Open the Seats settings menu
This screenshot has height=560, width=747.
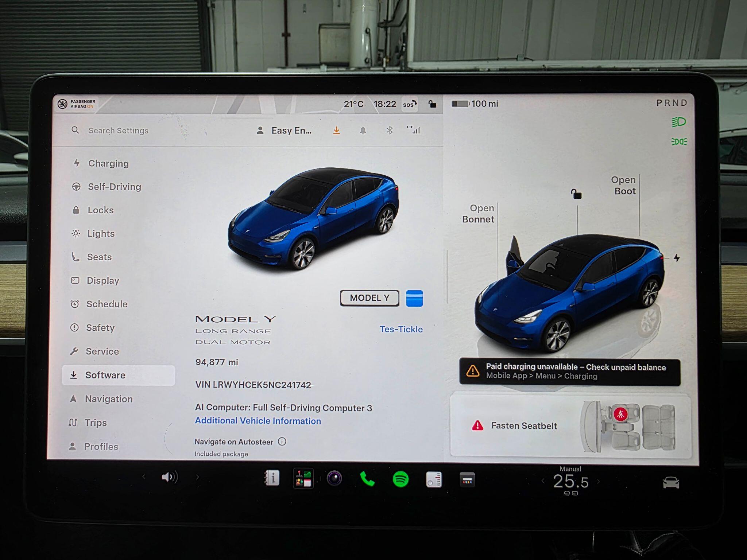(x=92, y=257)
